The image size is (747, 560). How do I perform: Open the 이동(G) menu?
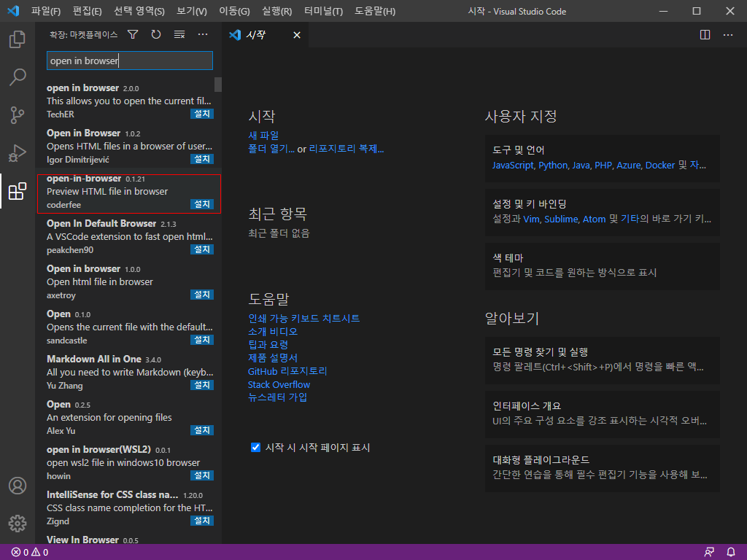[234, 11]
